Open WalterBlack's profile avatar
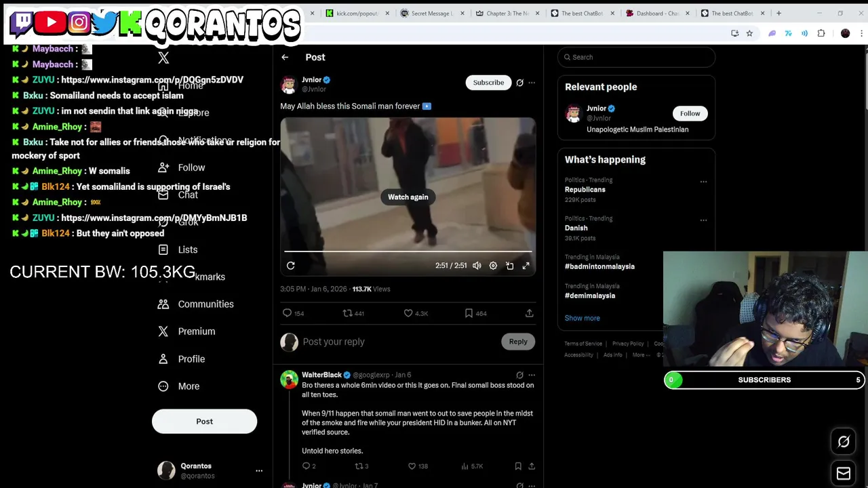Screen dimensions: 868x488 tap(289, 380)
